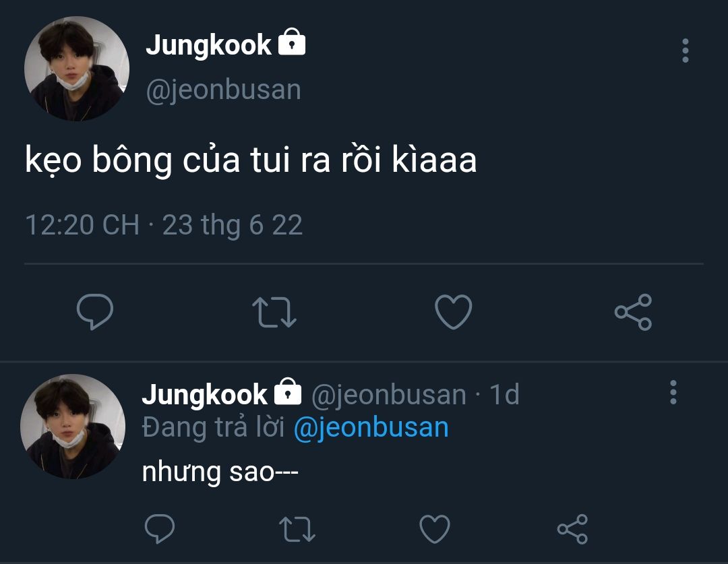
Task: Like the main tweet with the heart
Action: [453, 312]
